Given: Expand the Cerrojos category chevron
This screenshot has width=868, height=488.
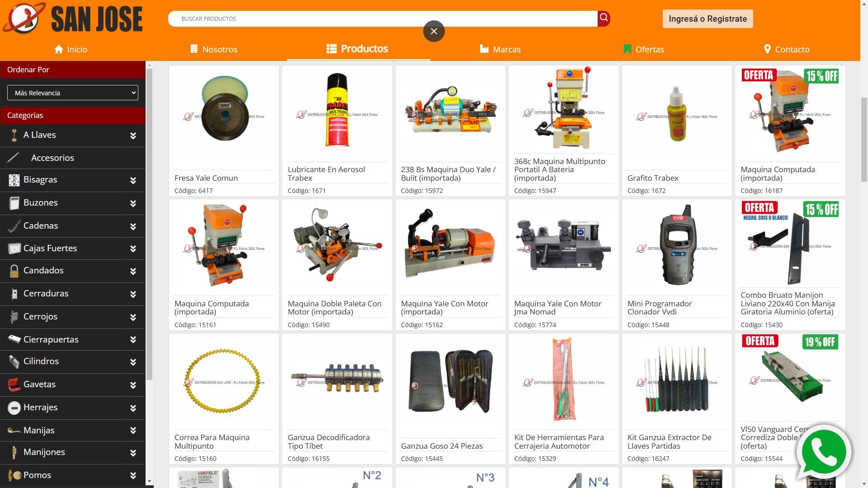Looking at the screenshot, I should click(133, 317).
